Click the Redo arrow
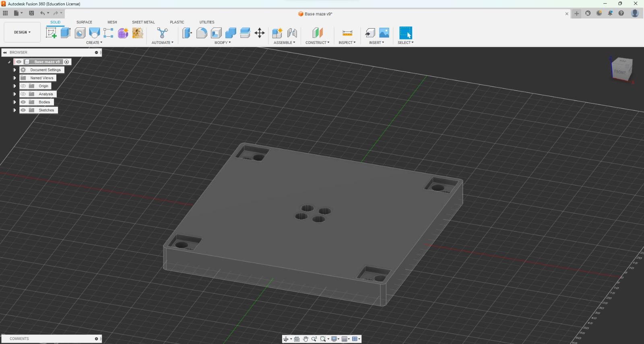 [56, 13]
